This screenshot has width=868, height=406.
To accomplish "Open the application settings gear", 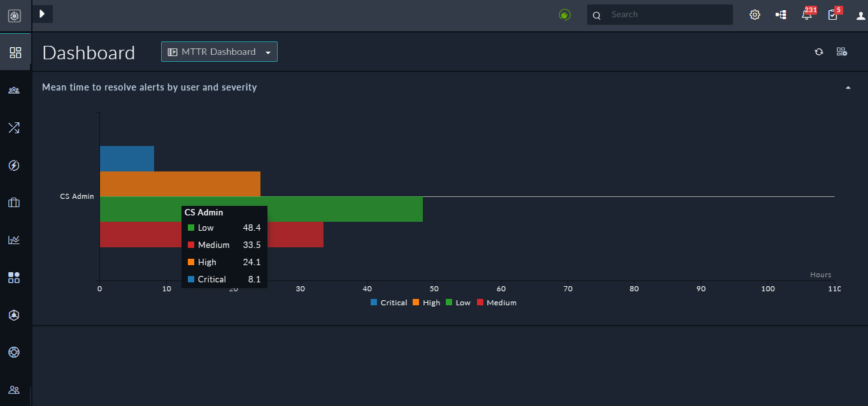I will [755, 14].
